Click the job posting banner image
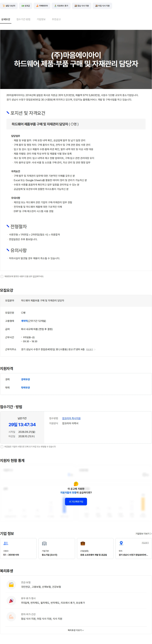Viewport: 152px width, 644px height. pos(76,59)
